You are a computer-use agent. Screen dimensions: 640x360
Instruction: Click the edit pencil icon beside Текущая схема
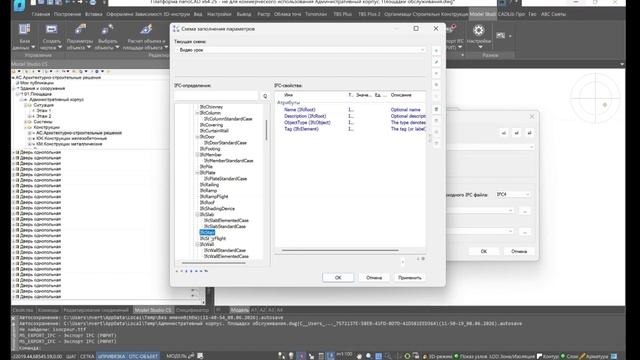[436, 62]
